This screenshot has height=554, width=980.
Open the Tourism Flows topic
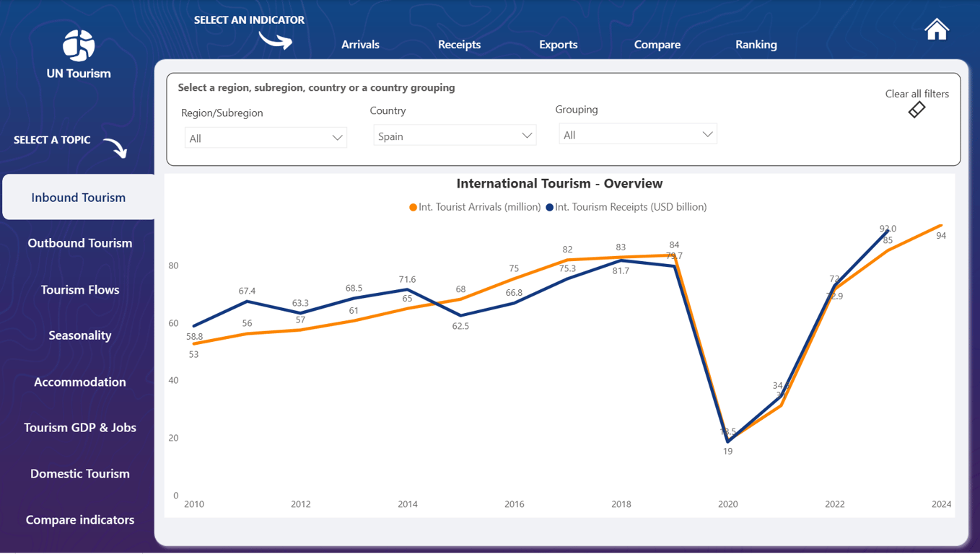[80, 290]
